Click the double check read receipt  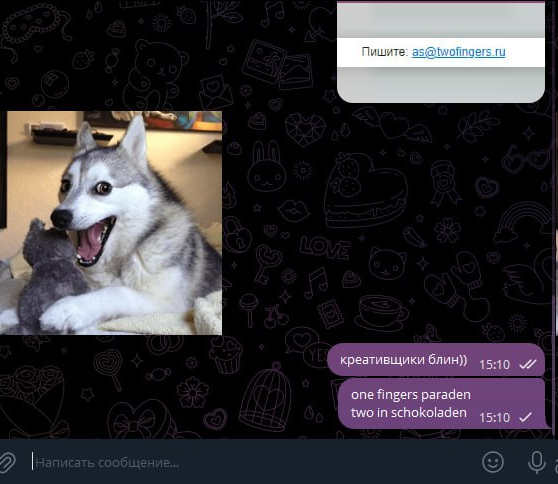pyautogui.click(x=528, y=364)
